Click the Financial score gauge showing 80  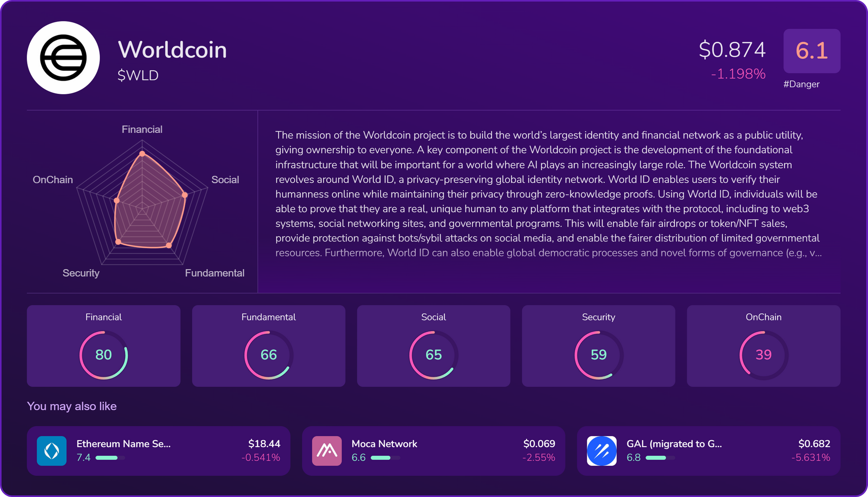pyautogui.click(x=104, y=355)
